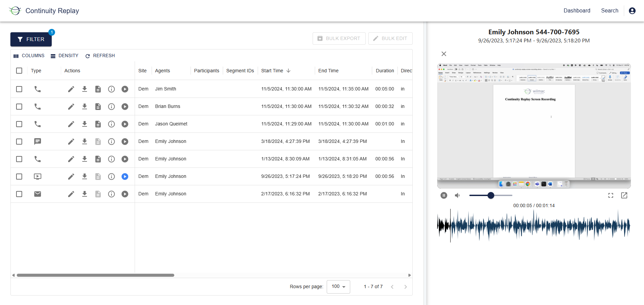Viewport: 644px width, 305px height.
Task: Open transcript for Jim Smith recording
Action: (x=98, y=89)
